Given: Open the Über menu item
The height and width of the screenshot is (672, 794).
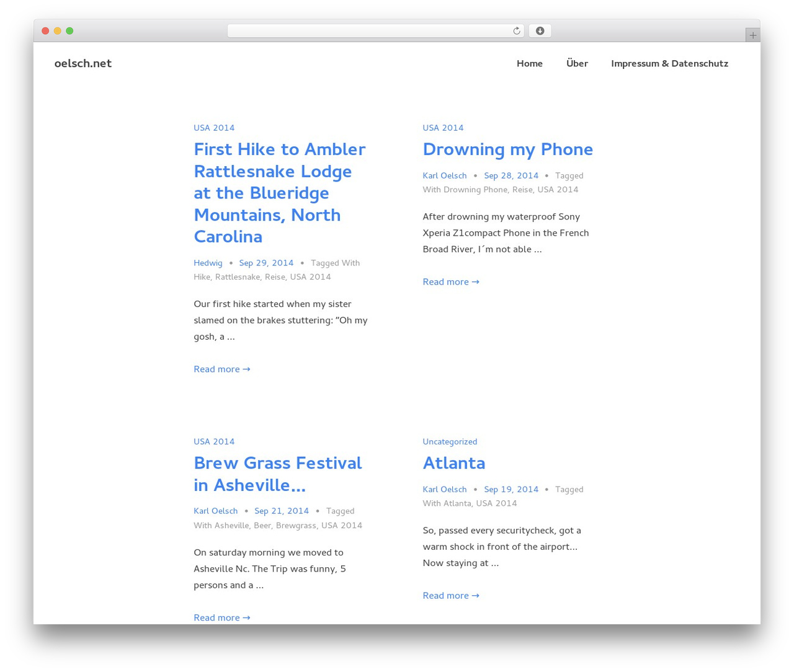Looking at the screenshot, I should (577, 63).
